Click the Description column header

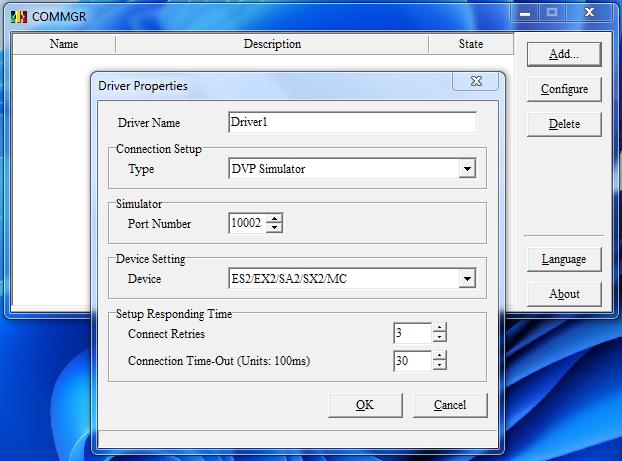coord(272,44)
